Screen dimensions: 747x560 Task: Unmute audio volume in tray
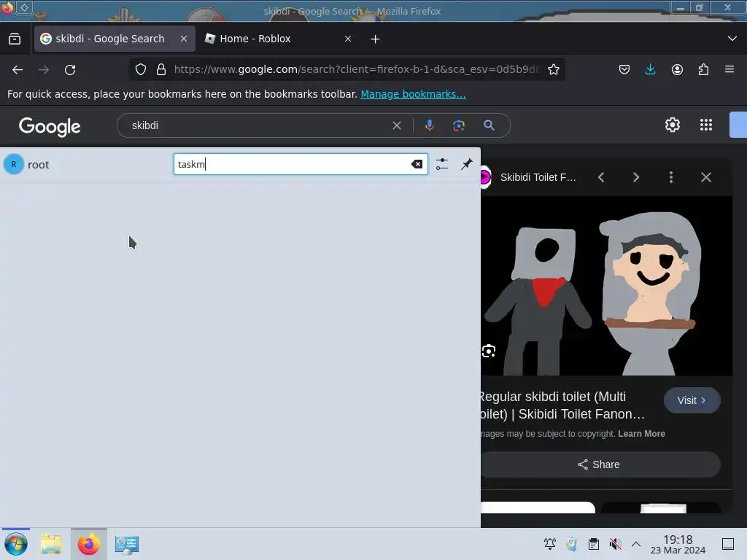coord(615,544)
